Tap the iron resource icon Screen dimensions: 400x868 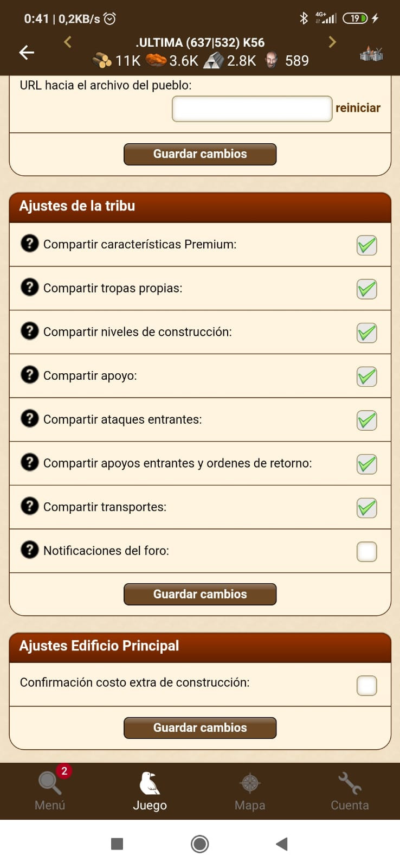[214, 60]
